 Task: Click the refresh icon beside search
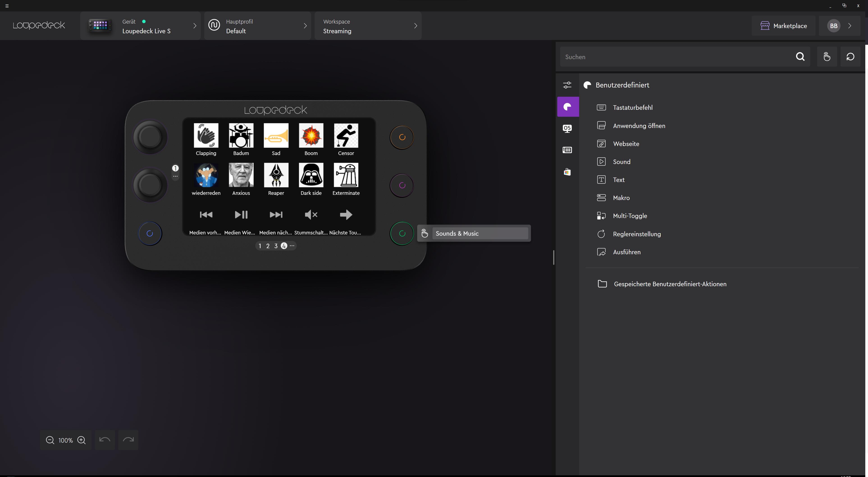850,57
